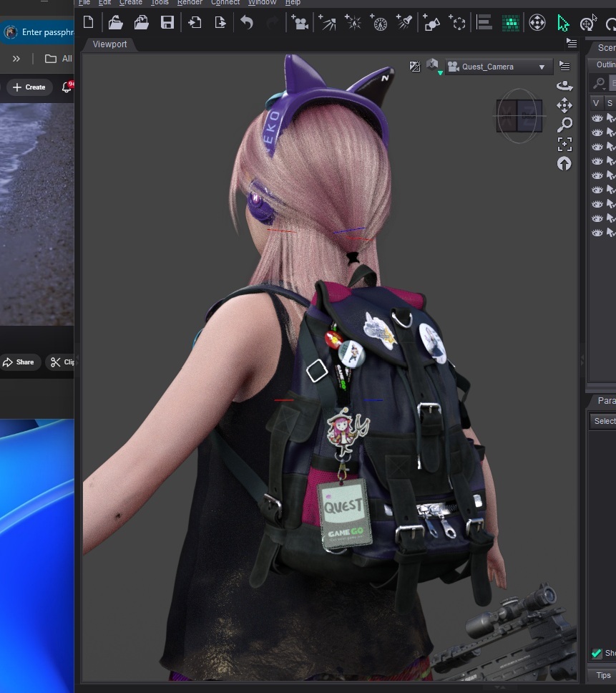Click the Create button in the browser

(29, 87)
